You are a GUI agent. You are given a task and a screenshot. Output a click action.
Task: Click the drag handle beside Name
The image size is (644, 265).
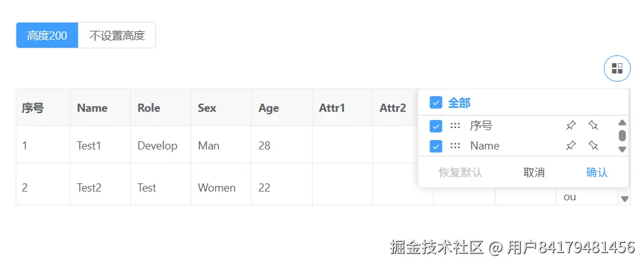point(455,146)
